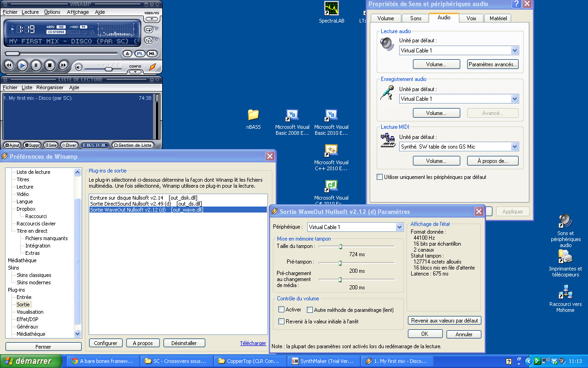The image size is (588, 368).
Task: Open Gestion de Liste in playlist
Action: pyautogui.click(x=133, y=145)
